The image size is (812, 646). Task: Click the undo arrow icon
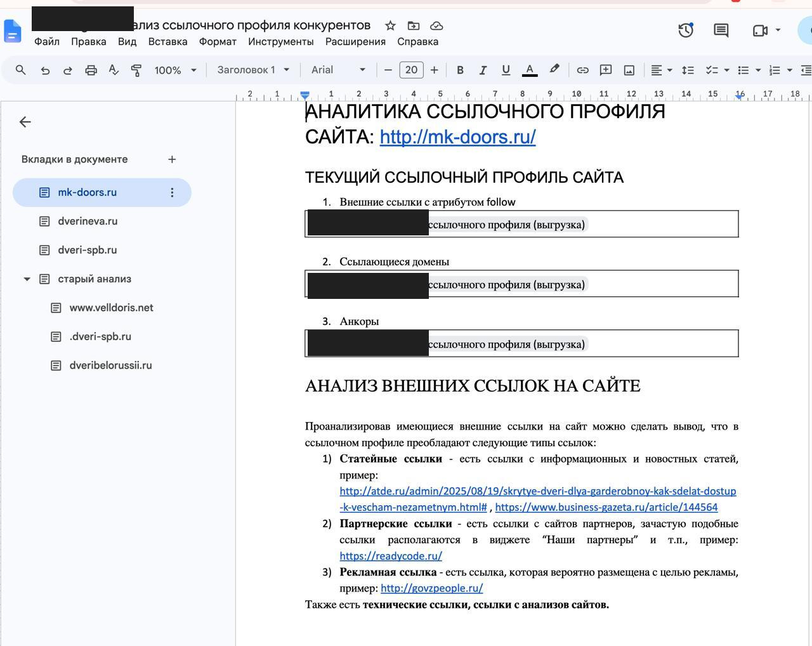point(45,70)
